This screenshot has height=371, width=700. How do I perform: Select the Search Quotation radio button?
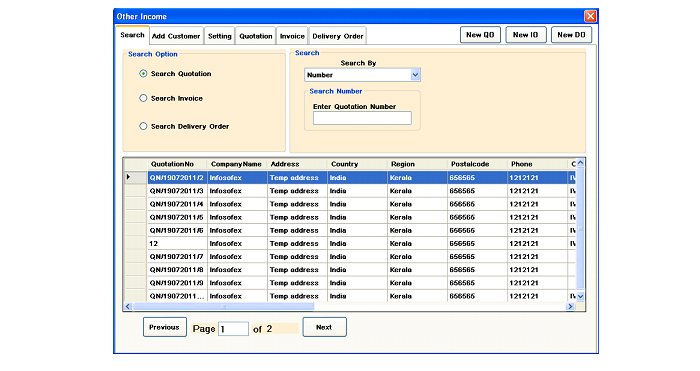pos(143,74)
